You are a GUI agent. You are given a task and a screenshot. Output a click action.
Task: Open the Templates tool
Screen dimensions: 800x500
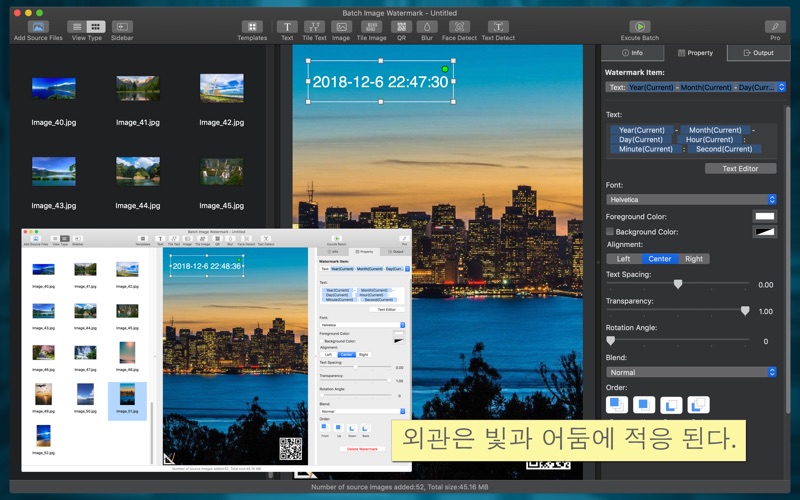tap(252, 27)
